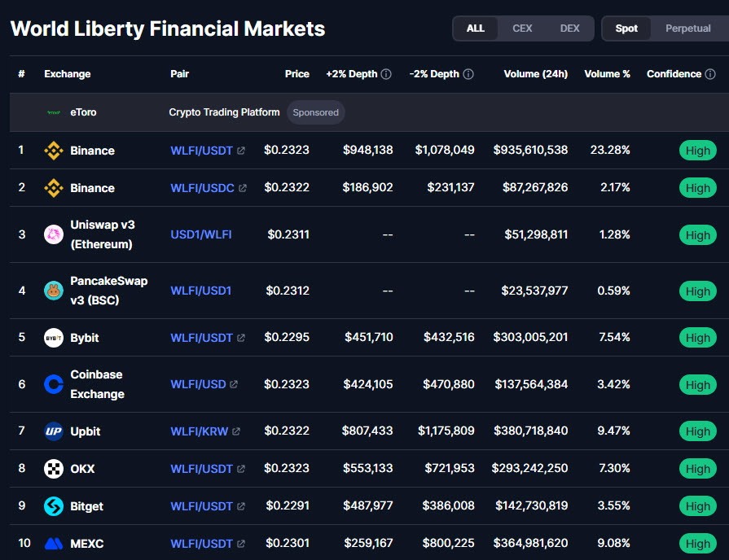Click the Binance logo in row 2

[54, 188]
